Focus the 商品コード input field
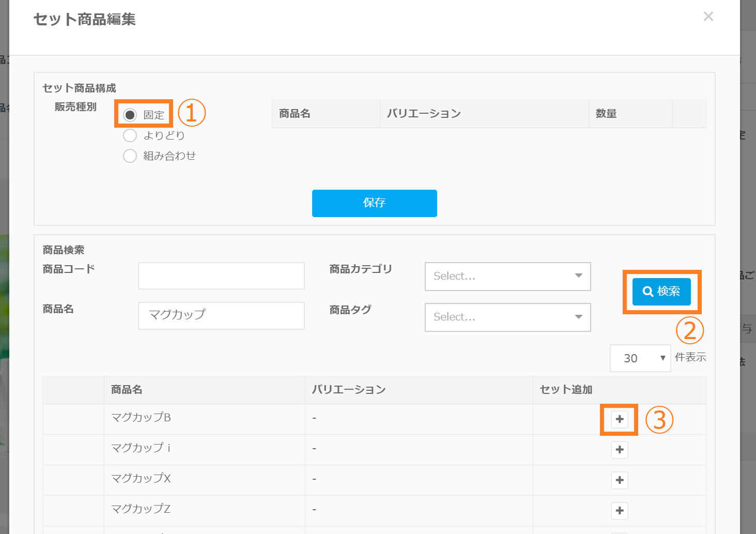Screen dimensions: 756x534 click(x=221, y=276)
